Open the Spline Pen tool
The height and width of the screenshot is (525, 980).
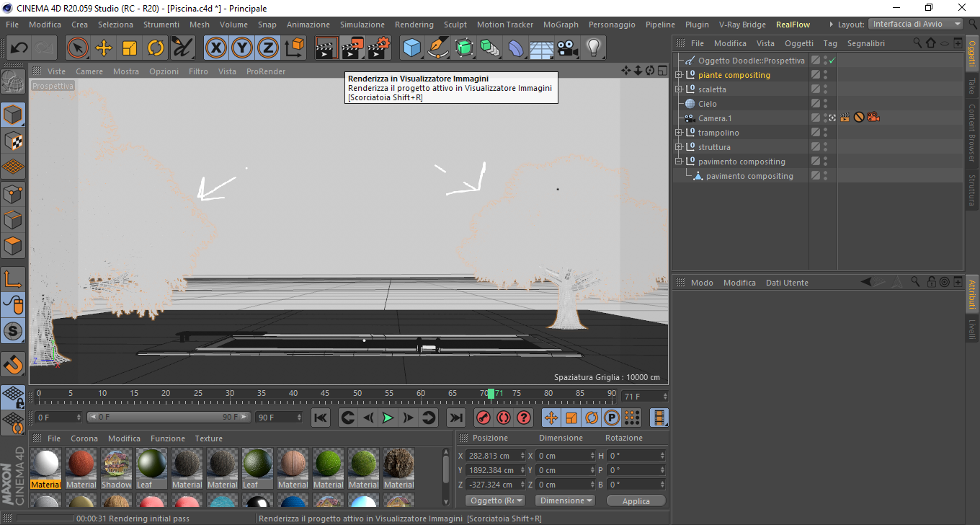point(437,48)
